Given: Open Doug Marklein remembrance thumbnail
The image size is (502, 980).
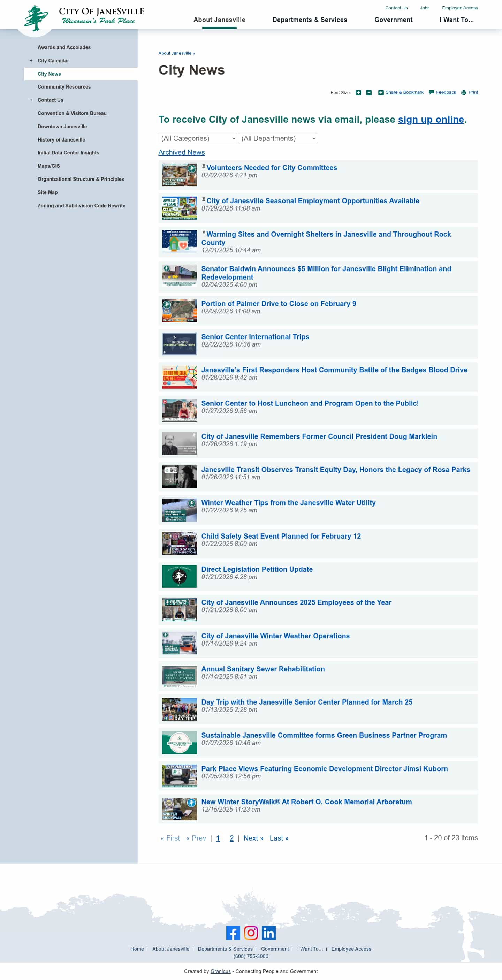Looking at the screenshot, I should (180, 443).
